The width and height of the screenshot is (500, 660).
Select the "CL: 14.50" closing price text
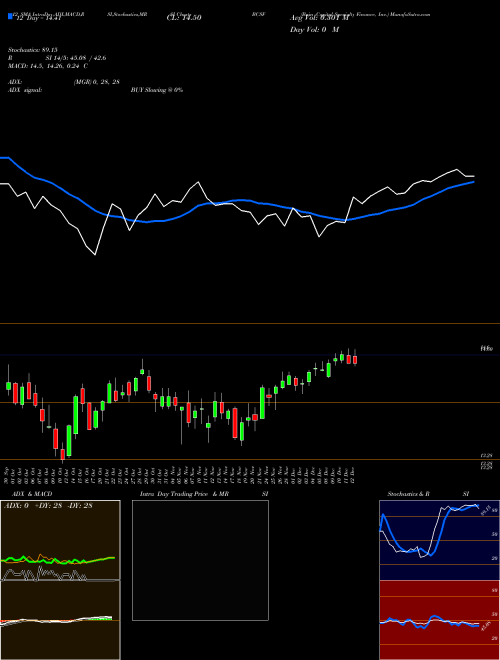(x=184, y=18)
